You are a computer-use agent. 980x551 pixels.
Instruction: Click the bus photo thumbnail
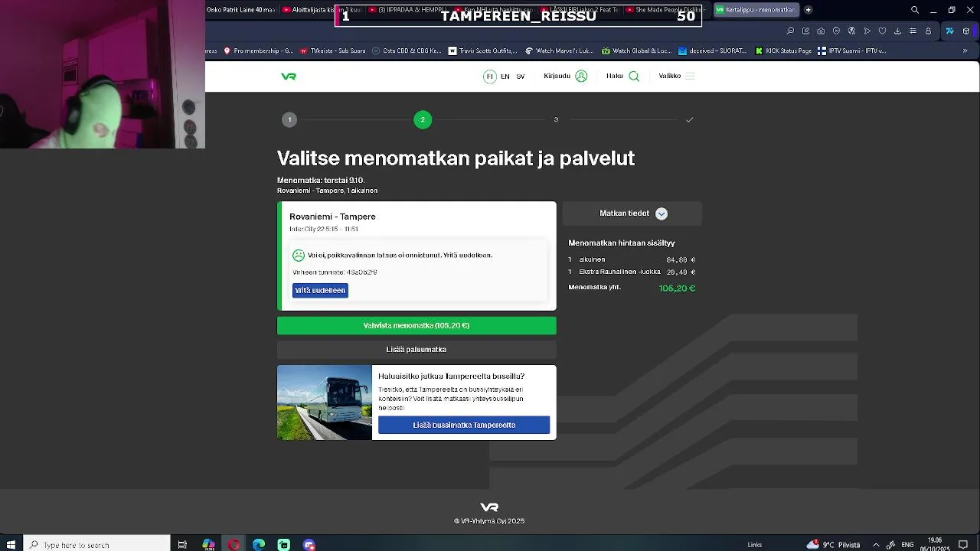325,403
